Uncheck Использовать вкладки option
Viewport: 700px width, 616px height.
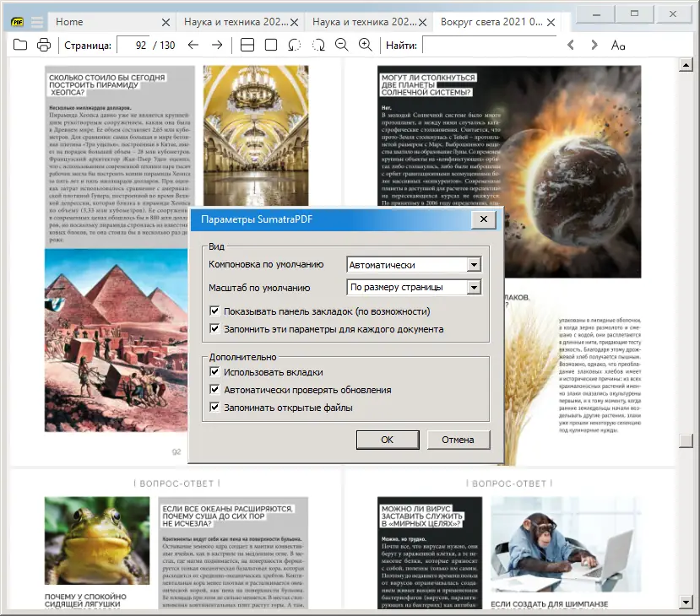point(214,371)
